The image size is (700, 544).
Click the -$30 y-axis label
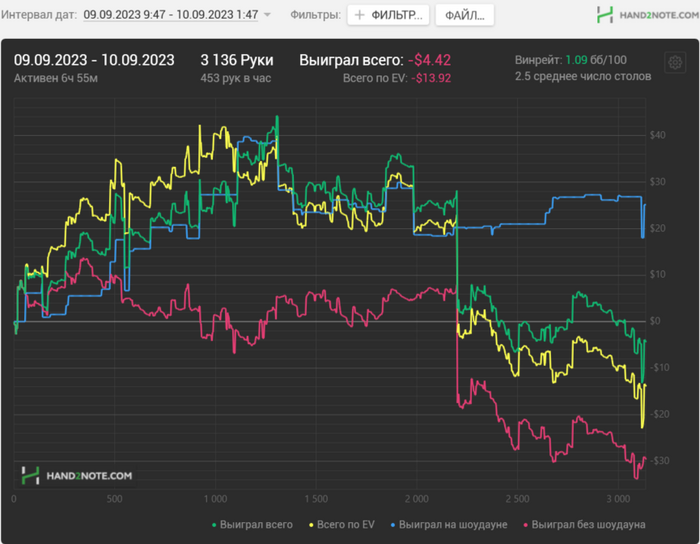point(659,461)
